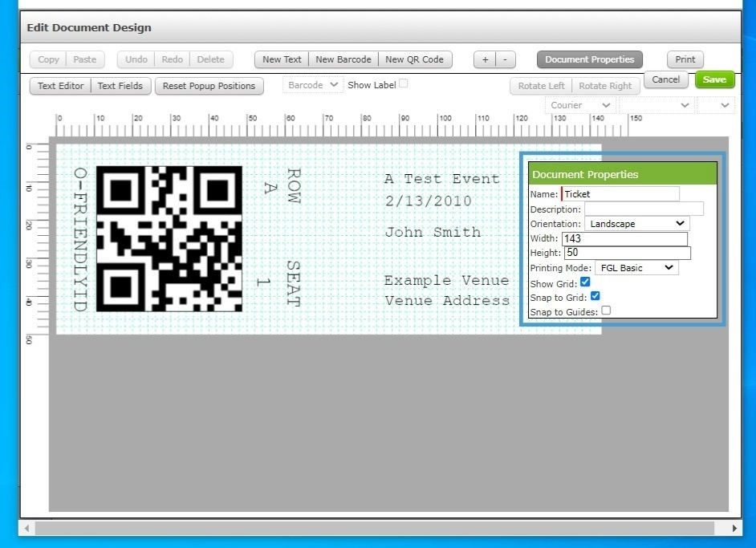The height and width of the screenshot is (548, 756).
Task: Add a New Barcode element
Action: coord(343,59)
